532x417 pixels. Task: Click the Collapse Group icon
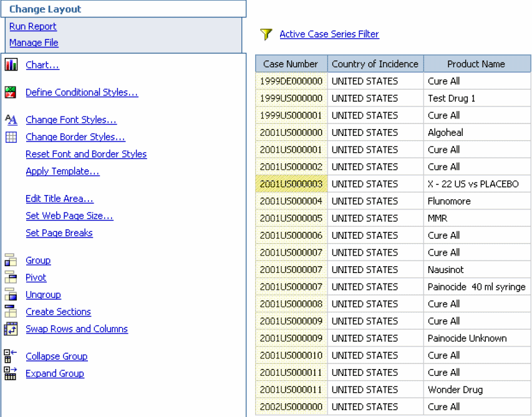(x=10, y=356)
